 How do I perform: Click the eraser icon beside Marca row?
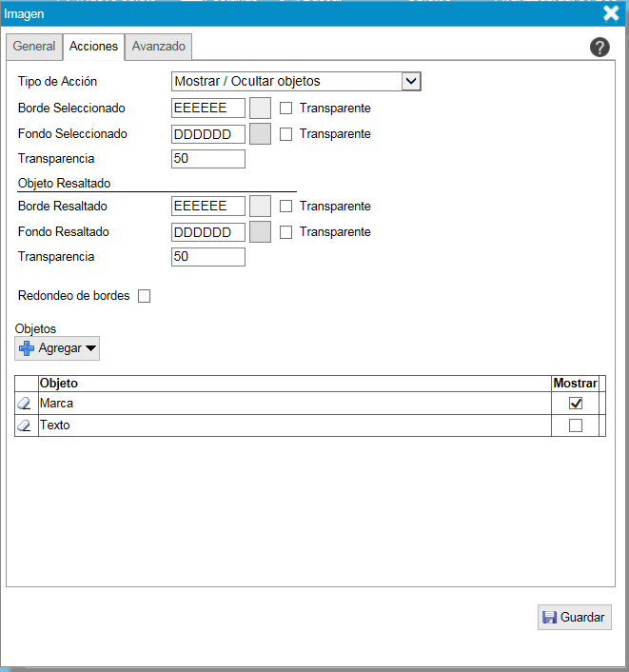click(25, 404)
